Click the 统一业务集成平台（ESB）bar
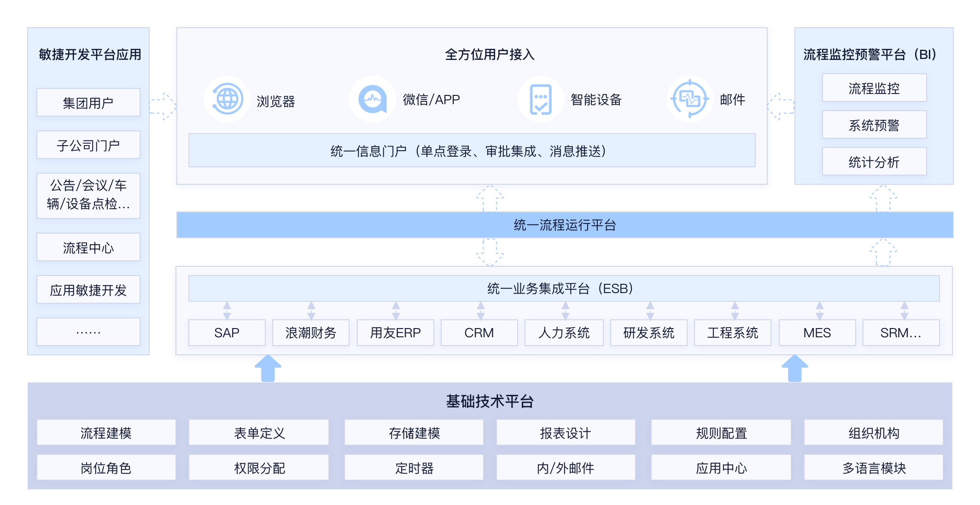Image resolution: width=980 pixels, height=505 pixels. [564, 288]
